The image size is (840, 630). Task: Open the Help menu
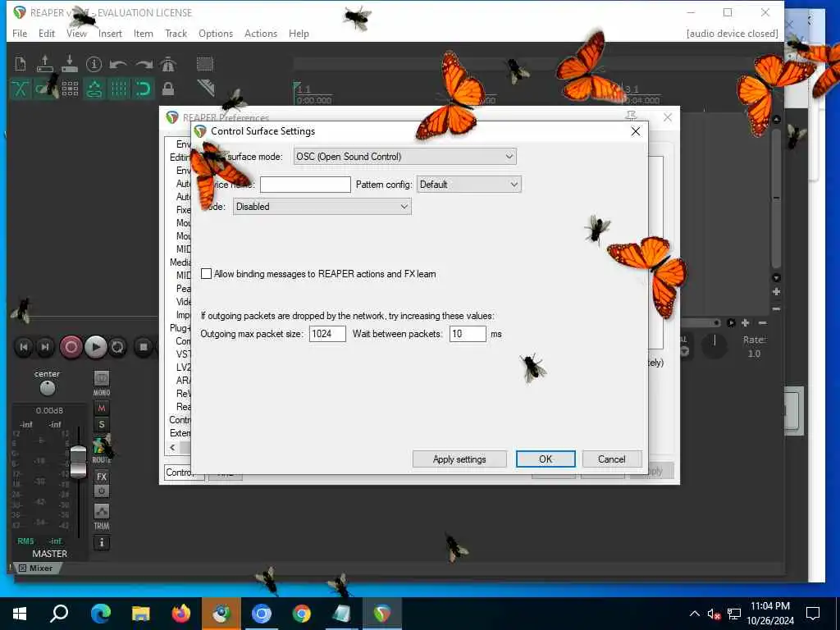pos(299,33)
